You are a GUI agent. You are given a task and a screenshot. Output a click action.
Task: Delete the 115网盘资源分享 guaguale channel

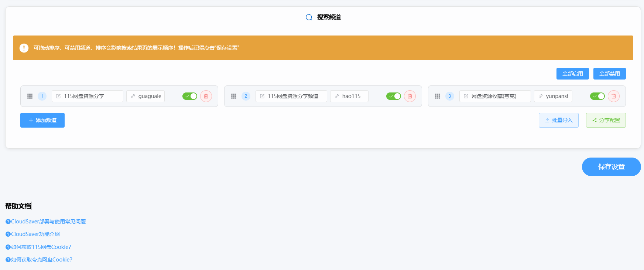(206, 96)
